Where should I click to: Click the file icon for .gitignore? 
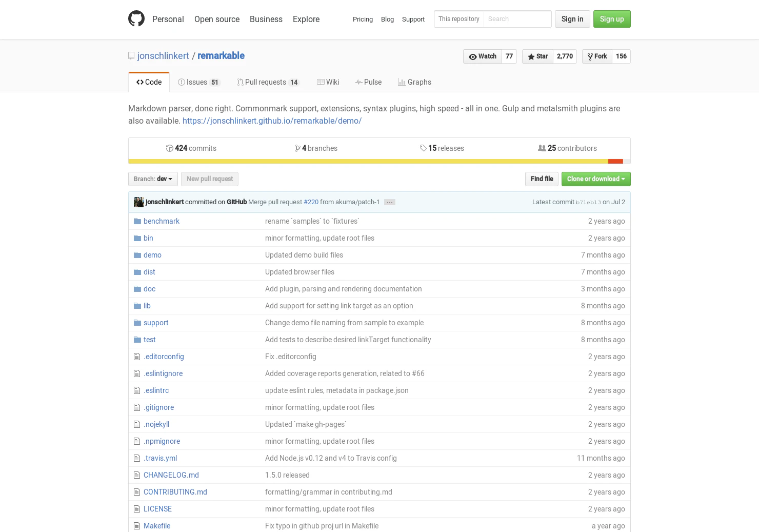pyautogui.click(x=137, y=407)
